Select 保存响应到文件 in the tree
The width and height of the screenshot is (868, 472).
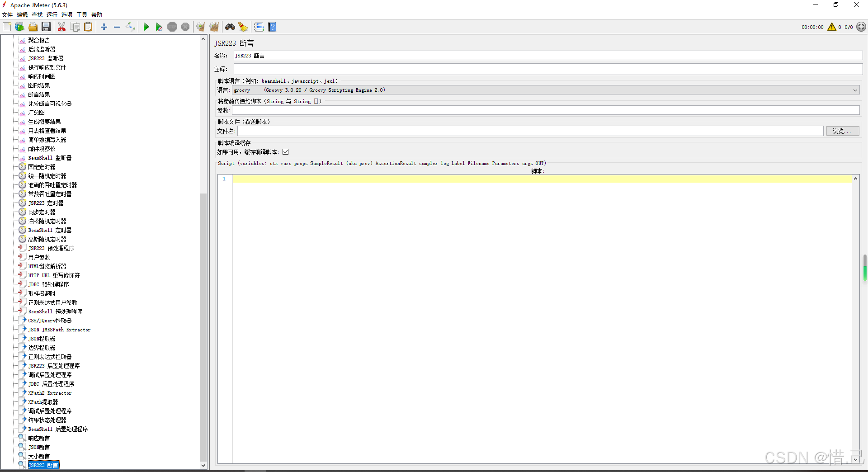[47, 67]
